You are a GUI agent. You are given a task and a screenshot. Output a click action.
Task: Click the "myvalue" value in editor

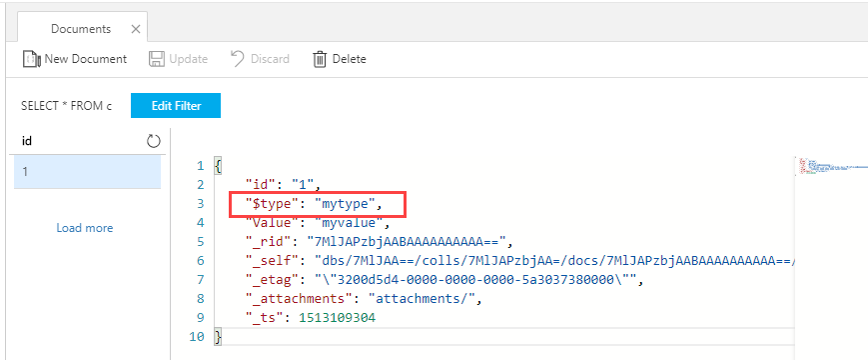pos(350,223)
